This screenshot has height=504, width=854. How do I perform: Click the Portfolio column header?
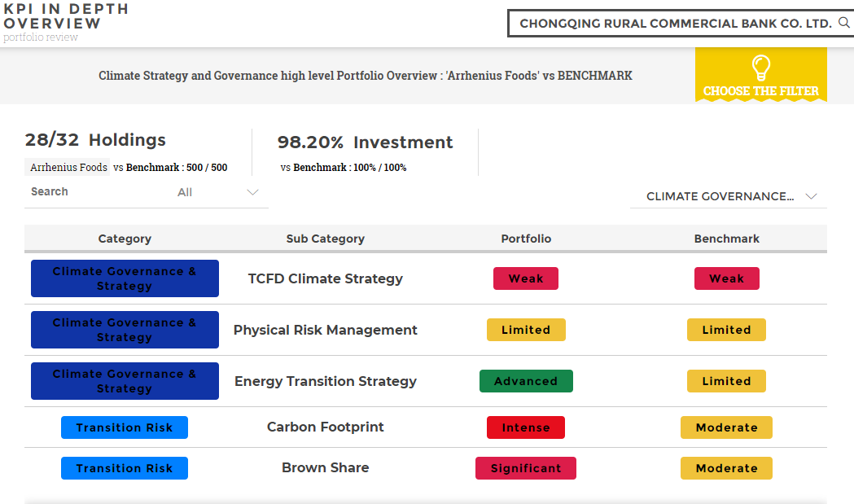click(526, 239)
